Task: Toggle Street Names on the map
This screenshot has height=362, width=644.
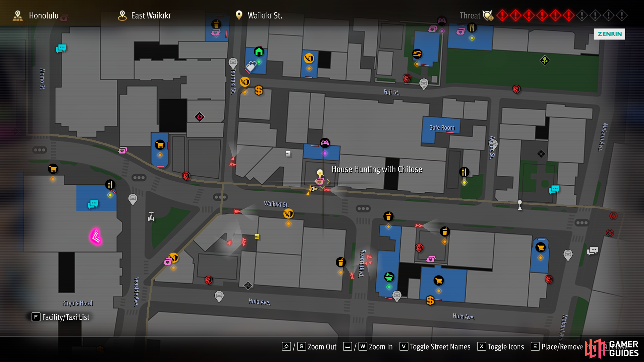Action: pos(435,347)
